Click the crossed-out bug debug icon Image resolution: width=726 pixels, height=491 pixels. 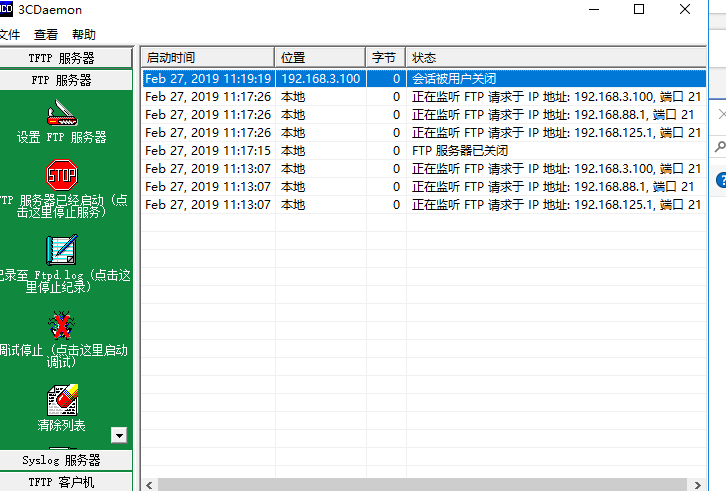tap(62, 325)
